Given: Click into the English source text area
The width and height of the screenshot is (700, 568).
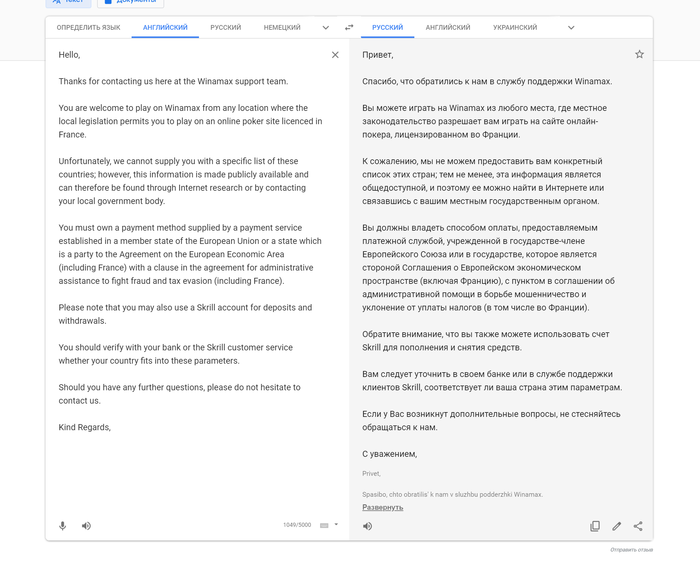Looking at the screenshot, I should point(191,241).
